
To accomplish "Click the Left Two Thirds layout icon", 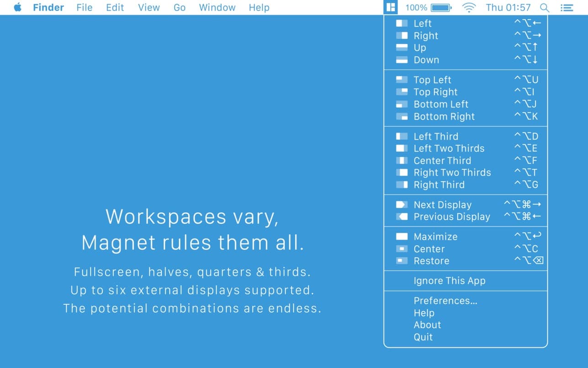I will click(x=402, y=148).
